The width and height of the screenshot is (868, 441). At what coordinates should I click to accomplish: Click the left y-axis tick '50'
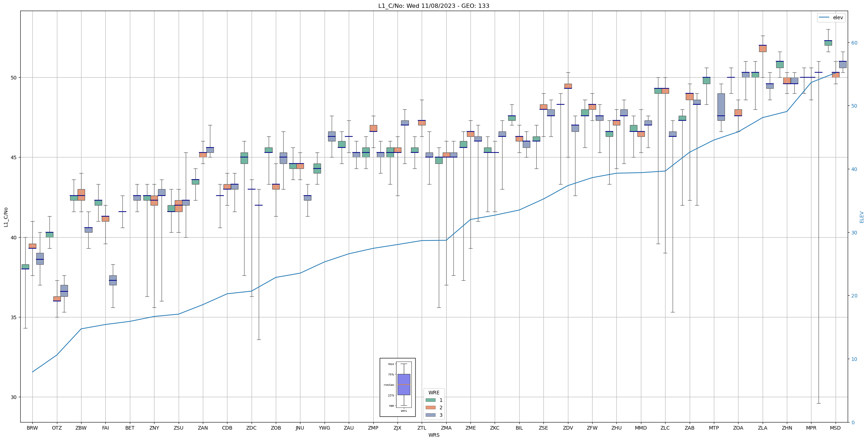pyautogui.click(x=14, y=78)
